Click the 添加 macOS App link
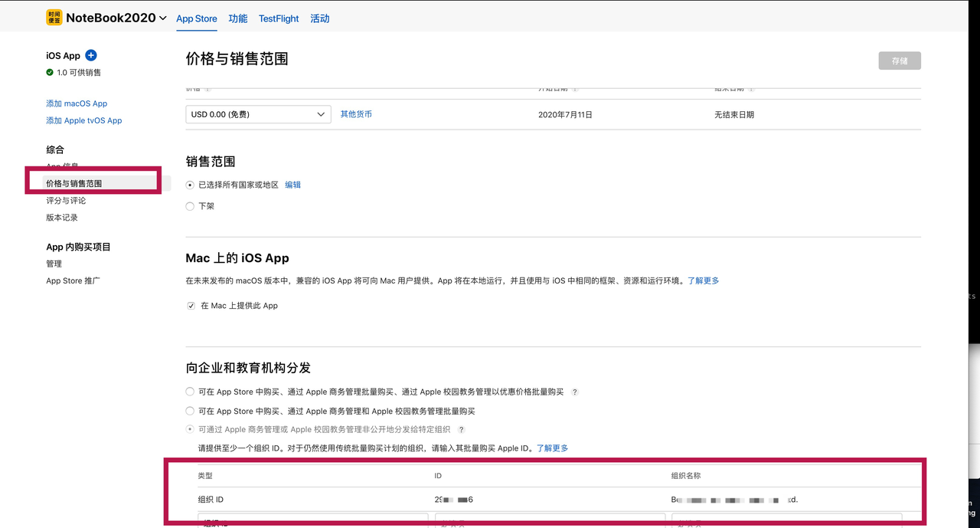The image size is (980, 528). pyautogui.click(x=77, y=103)
